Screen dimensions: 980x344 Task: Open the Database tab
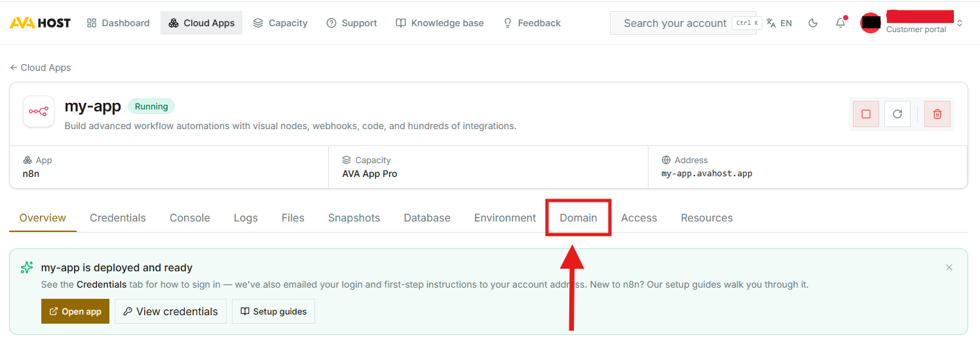pyautogui.click(x=427, y=218)
